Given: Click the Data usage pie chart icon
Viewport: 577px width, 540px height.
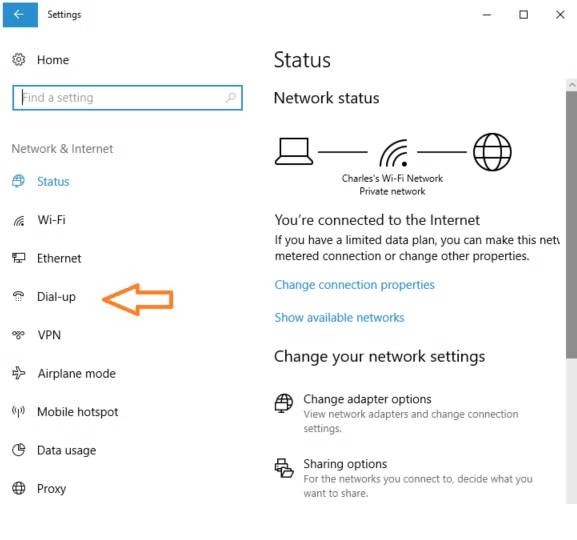Looking at the screenshot, I should [19, 449].
